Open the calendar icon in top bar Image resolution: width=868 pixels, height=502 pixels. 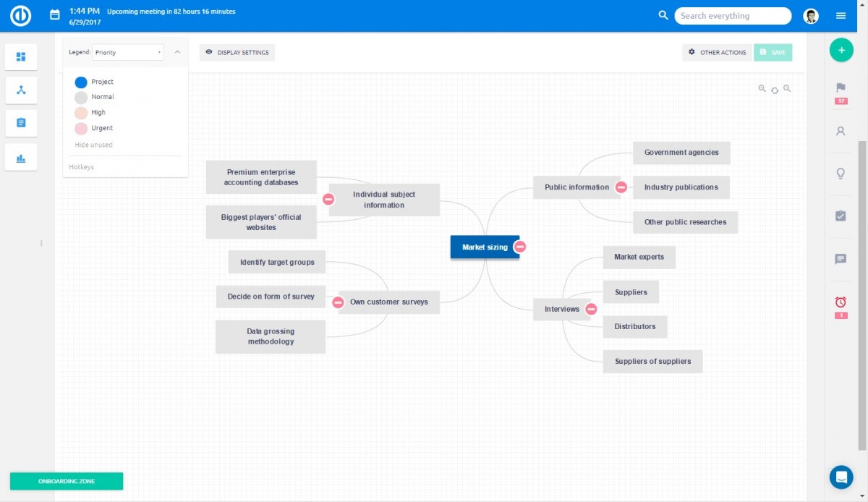pos(54,15)
